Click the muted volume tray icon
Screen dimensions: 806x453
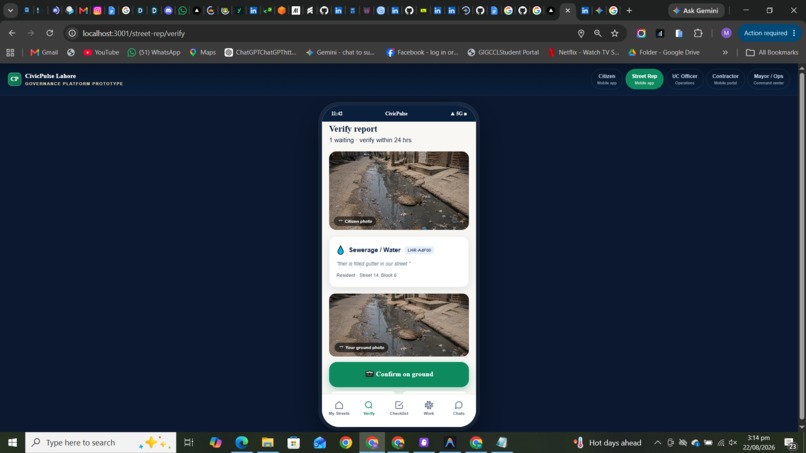(733, 443)
